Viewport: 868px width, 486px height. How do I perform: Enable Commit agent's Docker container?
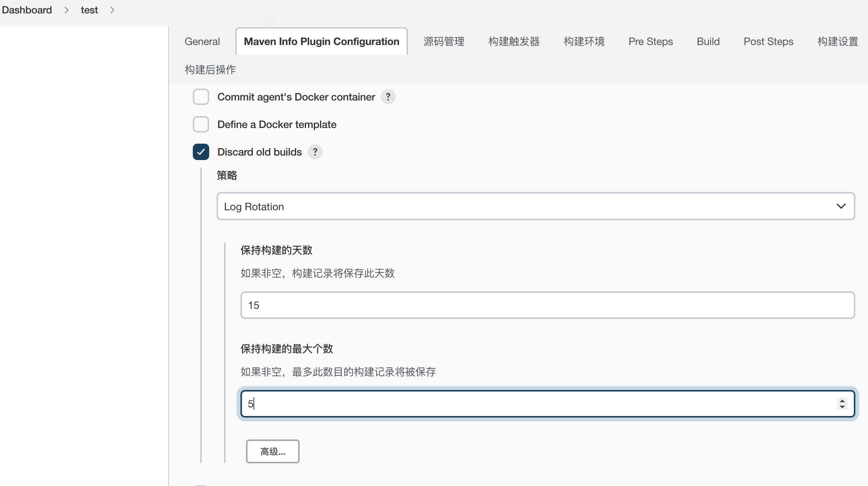(201, 97)
